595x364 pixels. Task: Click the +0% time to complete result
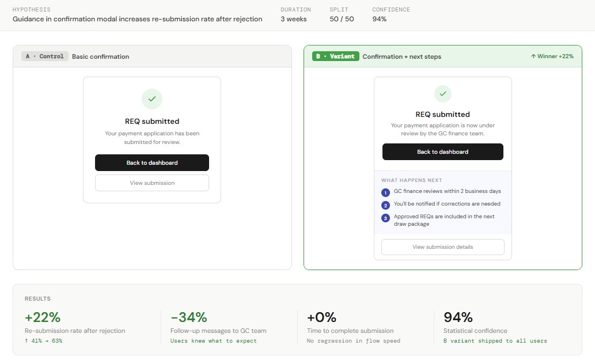click(x=321, y=317)
